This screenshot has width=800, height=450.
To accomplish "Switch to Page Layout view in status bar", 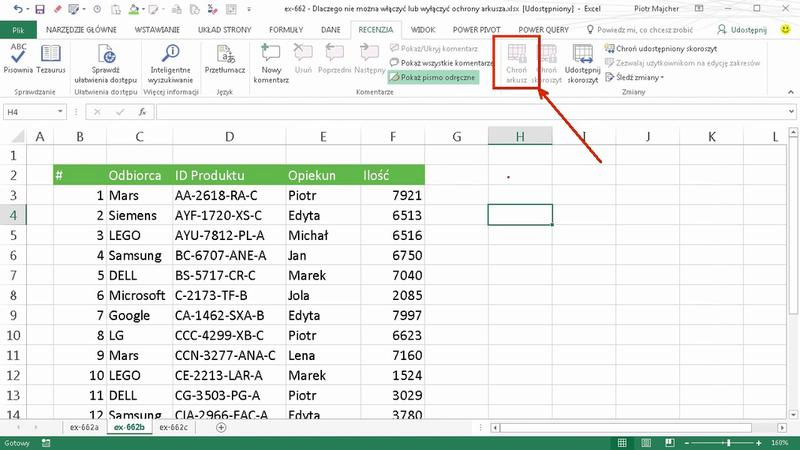I will tap(646, 443).
